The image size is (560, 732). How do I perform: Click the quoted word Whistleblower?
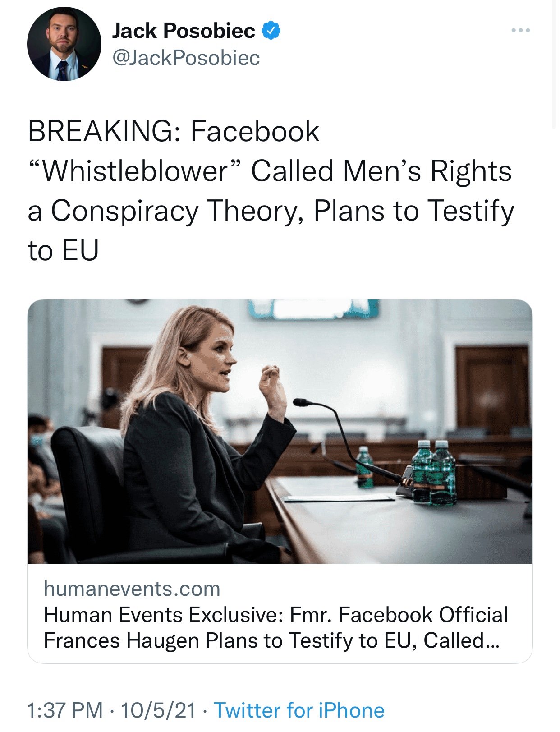coord(136,171)
